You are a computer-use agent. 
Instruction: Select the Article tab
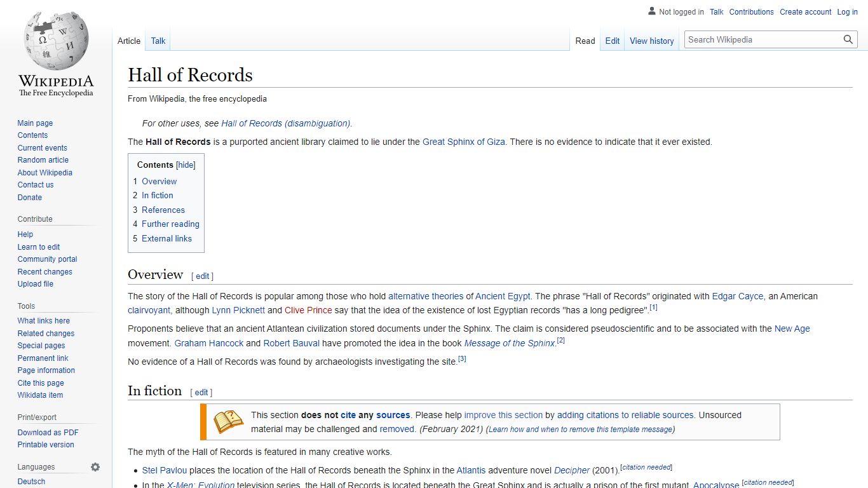[129, 41]
